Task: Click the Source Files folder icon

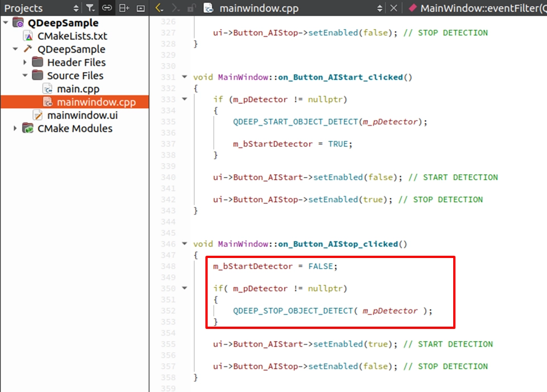Action: [38, 75]
